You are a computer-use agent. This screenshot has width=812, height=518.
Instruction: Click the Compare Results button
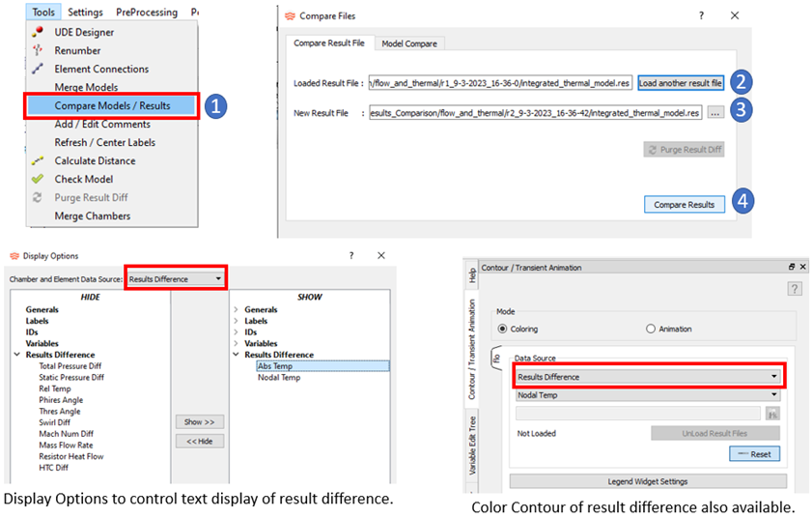(x=684, y=204)
